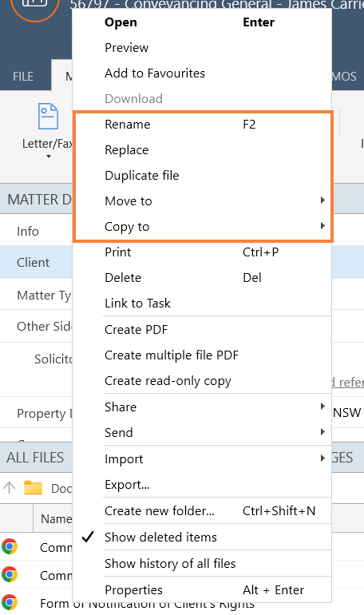Select the Client row in Matter Details
The height and width of the screenshot is (615, 364).
pos(36,263)
